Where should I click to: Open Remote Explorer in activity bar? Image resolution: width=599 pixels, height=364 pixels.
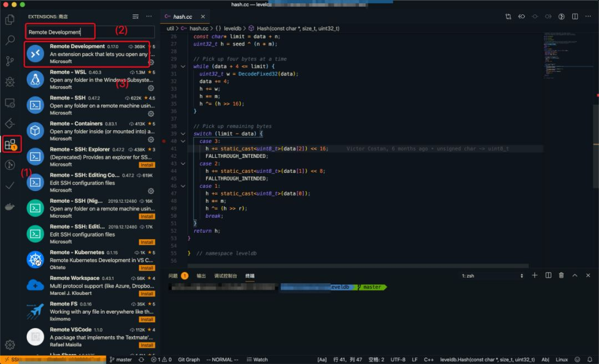10,102
